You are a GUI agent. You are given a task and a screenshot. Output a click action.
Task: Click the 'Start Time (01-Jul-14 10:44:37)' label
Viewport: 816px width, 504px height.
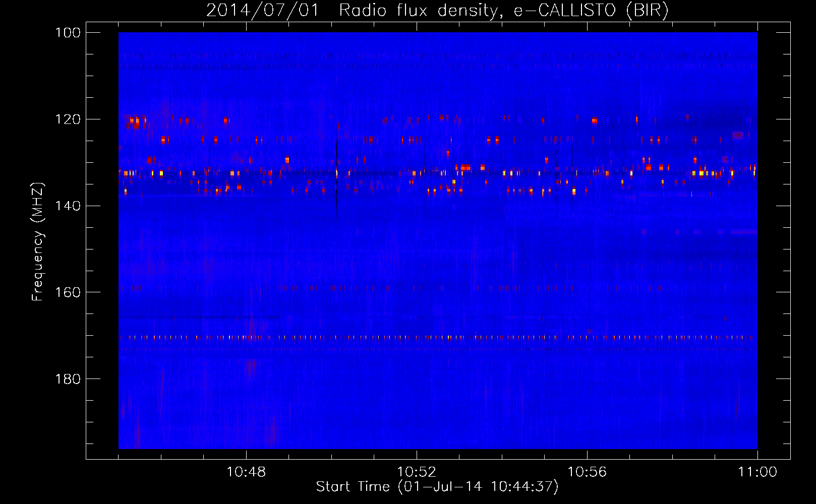tap(437, 487)
